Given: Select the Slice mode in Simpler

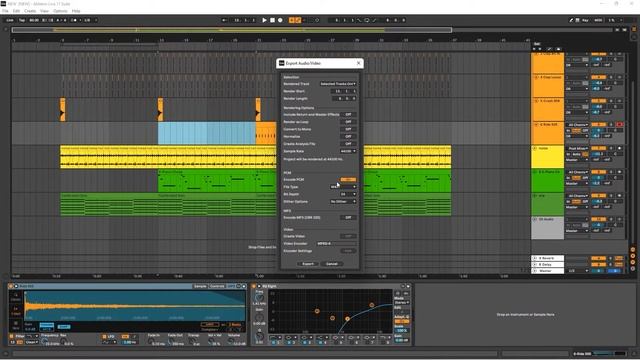Looking at the screenshot, I should [x=16, y=325].
